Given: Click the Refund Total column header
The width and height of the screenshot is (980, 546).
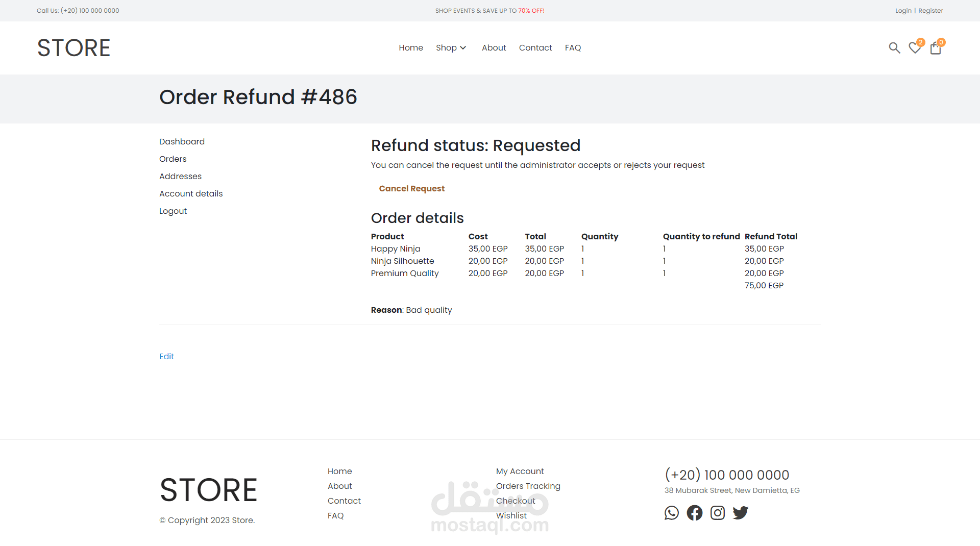Looking at the screenshot, I should pos(771,236).
